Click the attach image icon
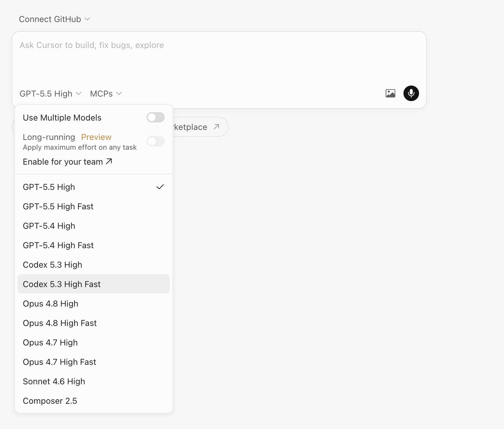Image resolution: width=504 pixels, height=429 pixels. point(390,93)
